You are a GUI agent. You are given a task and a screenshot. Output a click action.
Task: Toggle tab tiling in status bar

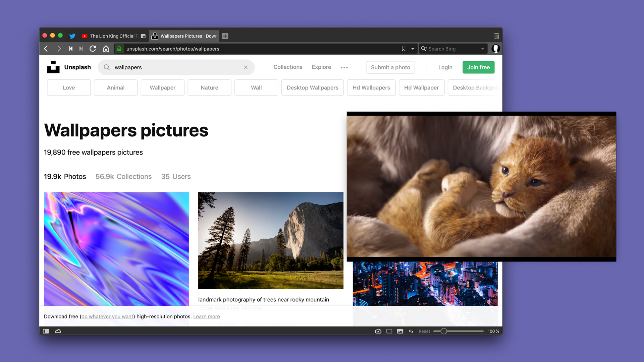(389, 331)
